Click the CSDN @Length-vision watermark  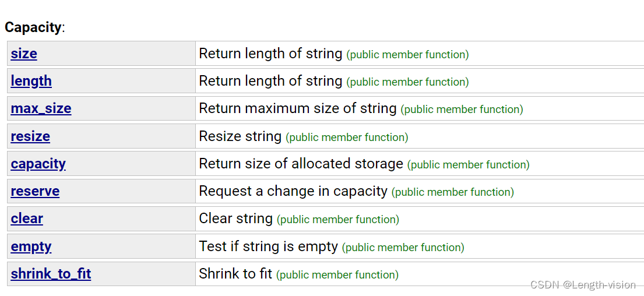(x=583, y=284)
